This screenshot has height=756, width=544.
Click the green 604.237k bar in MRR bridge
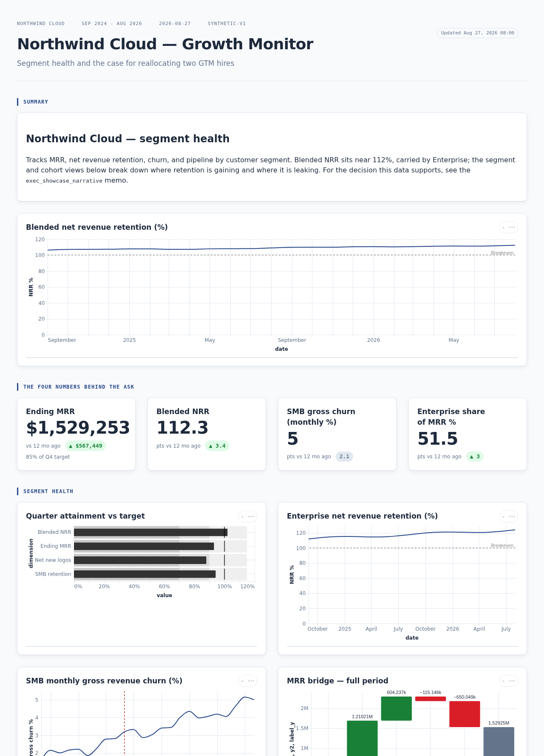pos(397,708)
